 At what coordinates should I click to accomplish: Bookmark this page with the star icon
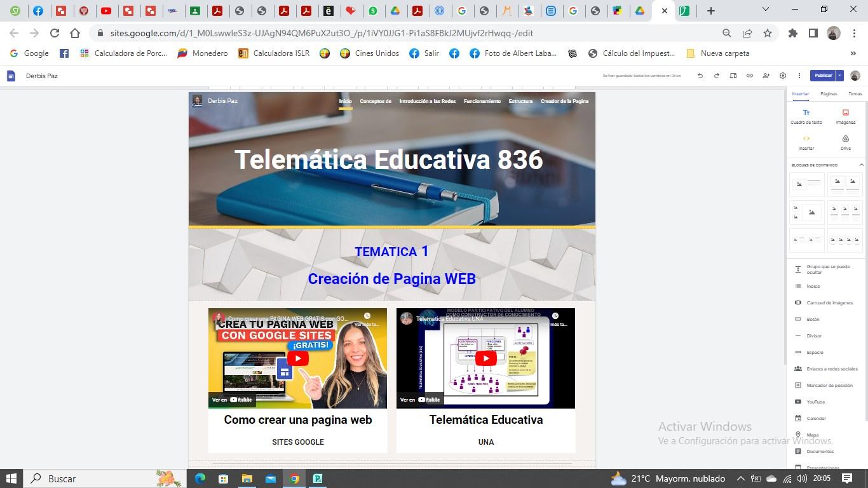tap(768, 33)
